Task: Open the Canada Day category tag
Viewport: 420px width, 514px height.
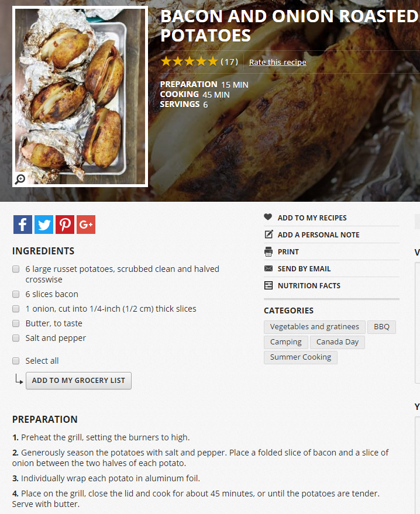Action: click(x=338, y=342)
